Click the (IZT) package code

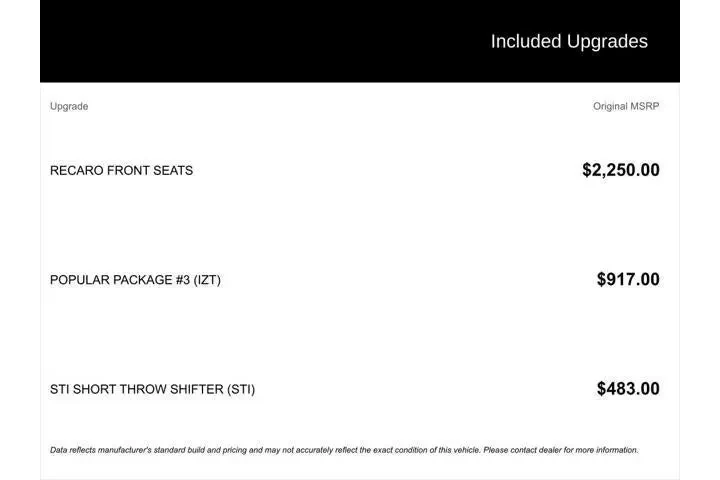(x=207, y=280)
